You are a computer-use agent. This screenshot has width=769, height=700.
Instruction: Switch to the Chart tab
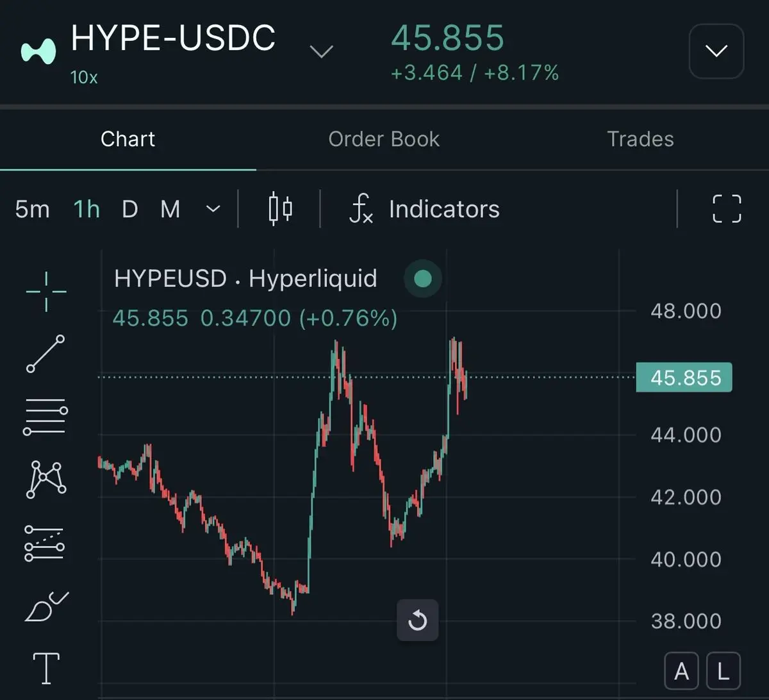(128, 139)
